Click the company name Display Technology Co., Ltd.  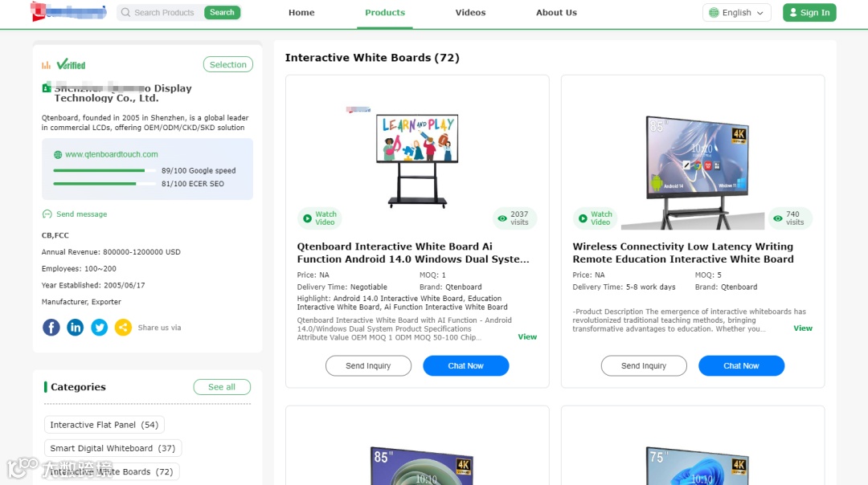click(x=123, y=93)
